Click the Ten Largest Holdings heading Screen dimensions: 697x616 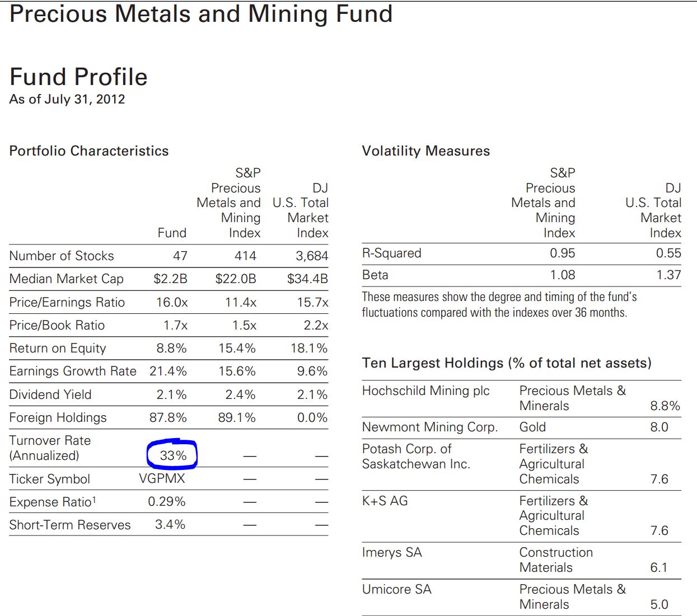click(507, 363)
